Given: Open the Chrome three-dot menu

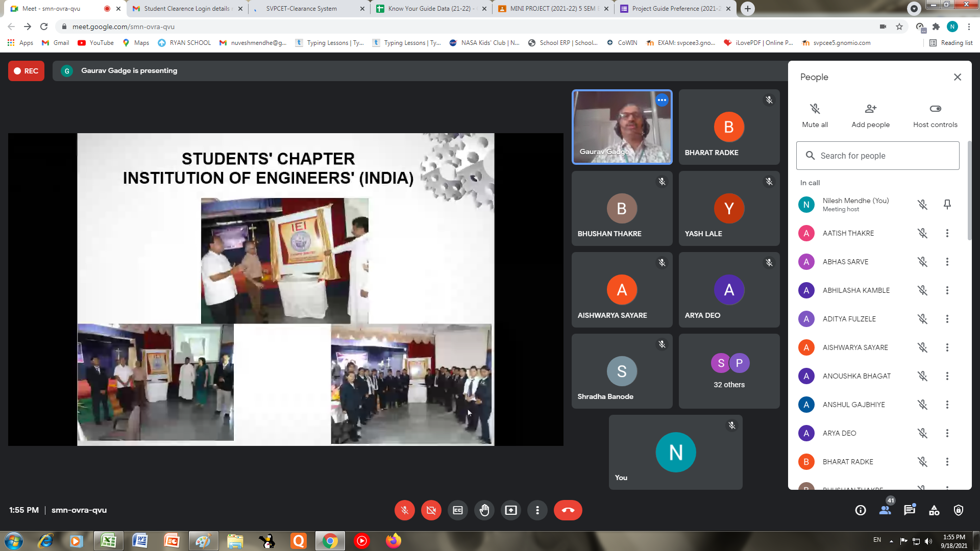Looking at the screenshot, I should click(969, 27).
